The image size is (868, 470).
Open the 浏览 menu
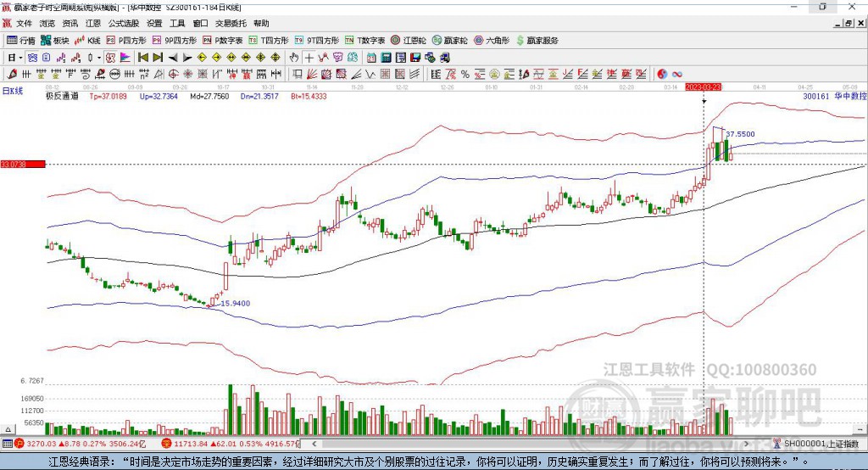[x=47, y=23]
